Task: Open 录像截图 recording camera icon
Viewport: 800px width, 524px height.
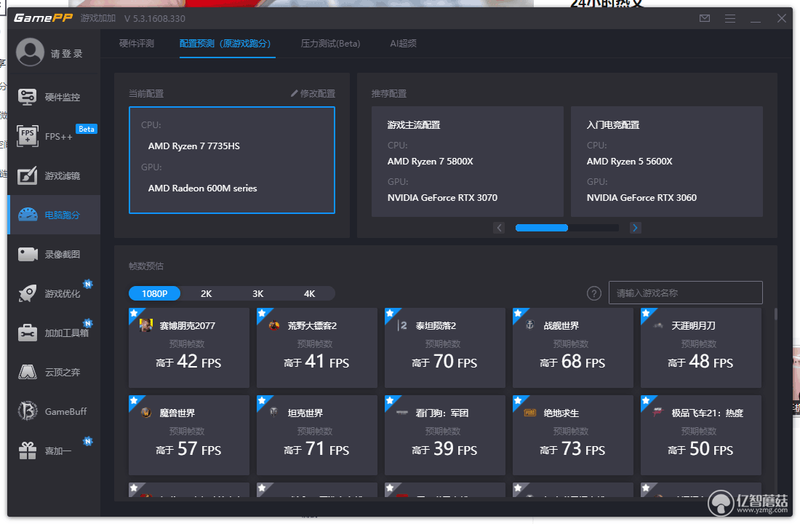Action: pos(28,254)
